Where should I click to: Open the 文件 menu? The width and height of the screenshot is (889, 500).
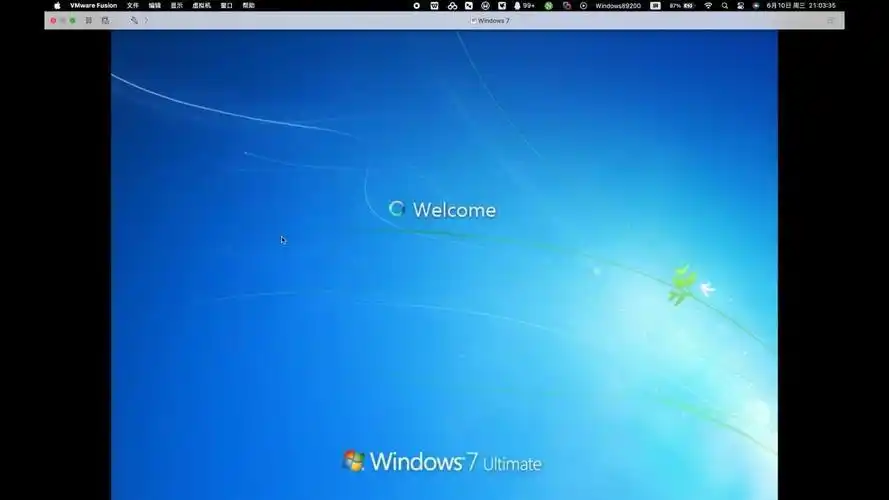tap(133, 6)
